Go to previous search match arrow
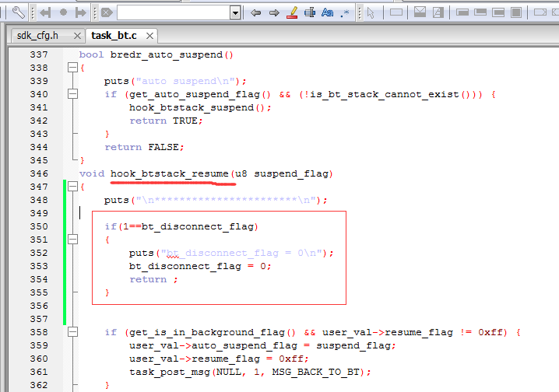This screenshot has height=392, width=559. point(255,13)
